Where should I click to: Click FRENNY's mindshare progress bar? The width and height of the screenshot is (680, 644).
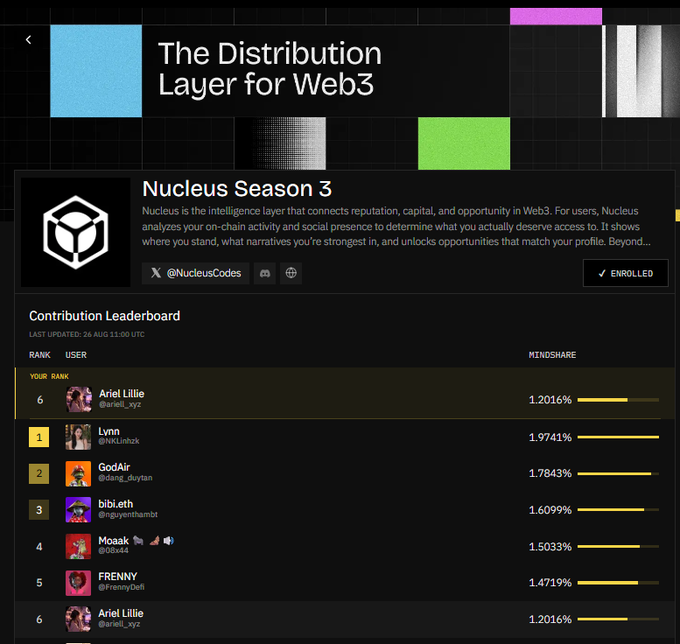[618, 583]
